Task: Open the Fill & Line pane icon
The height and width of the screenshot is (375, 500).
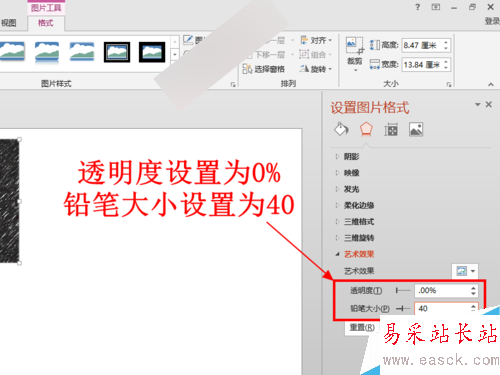Action: (341, 129)
